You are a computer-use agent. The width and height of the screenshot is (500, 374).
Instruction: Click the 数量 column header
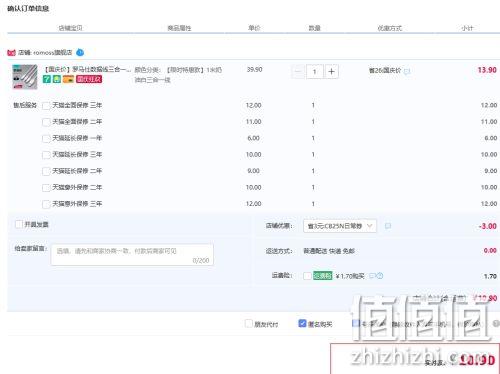[x=314, y=28]
